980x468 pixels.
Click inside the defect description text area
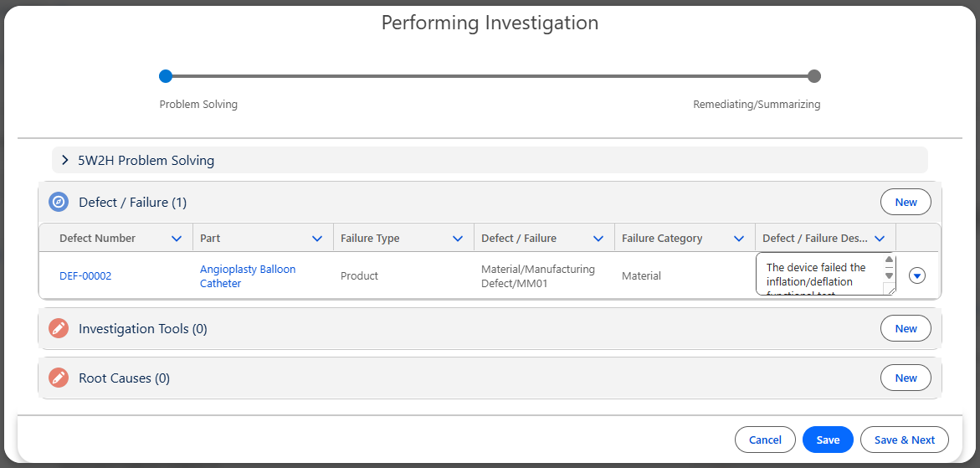[817, 275]
